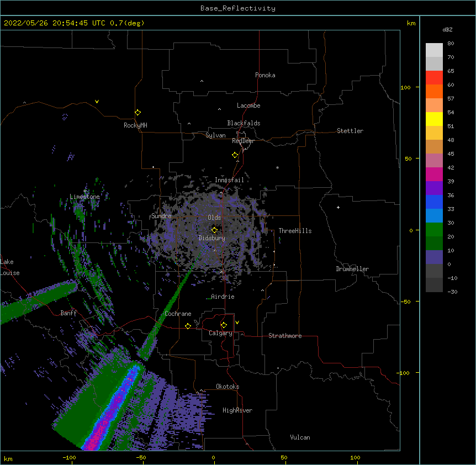Click the Base_Reflectivity title text
The image size is (476, 465).
point(238,8)
